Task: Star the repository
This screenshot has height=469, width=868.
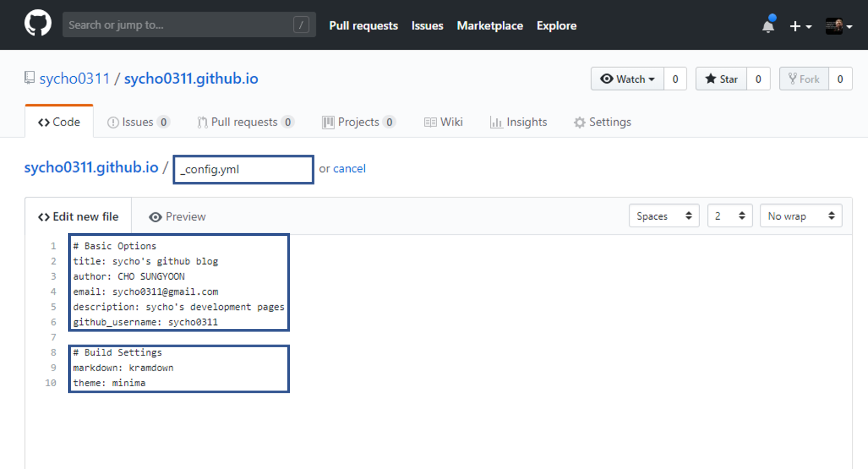Action: click(721, 79)
